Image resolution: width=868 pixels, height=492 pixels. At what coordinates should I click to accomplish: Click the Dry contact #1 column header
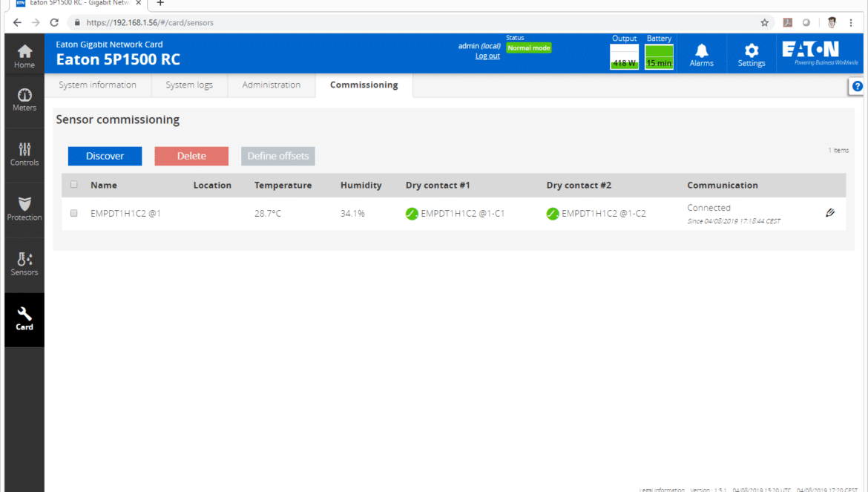[437, 186]
